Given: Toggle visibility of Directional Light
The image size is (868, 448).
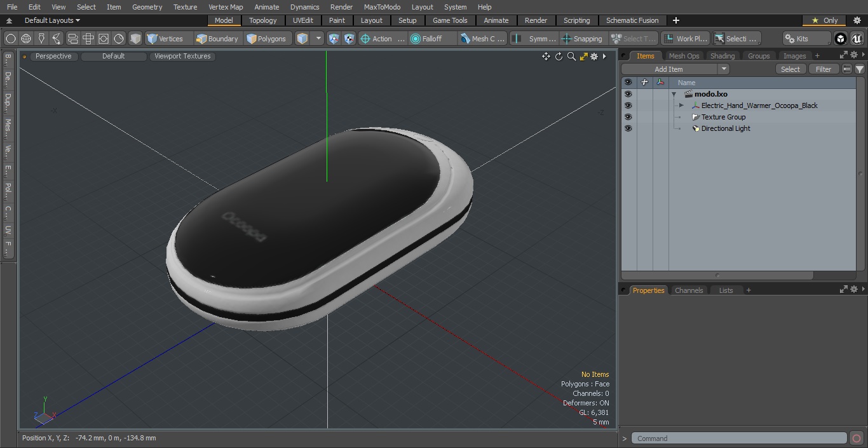Looking at the screenshot, I should pos(628,128).
